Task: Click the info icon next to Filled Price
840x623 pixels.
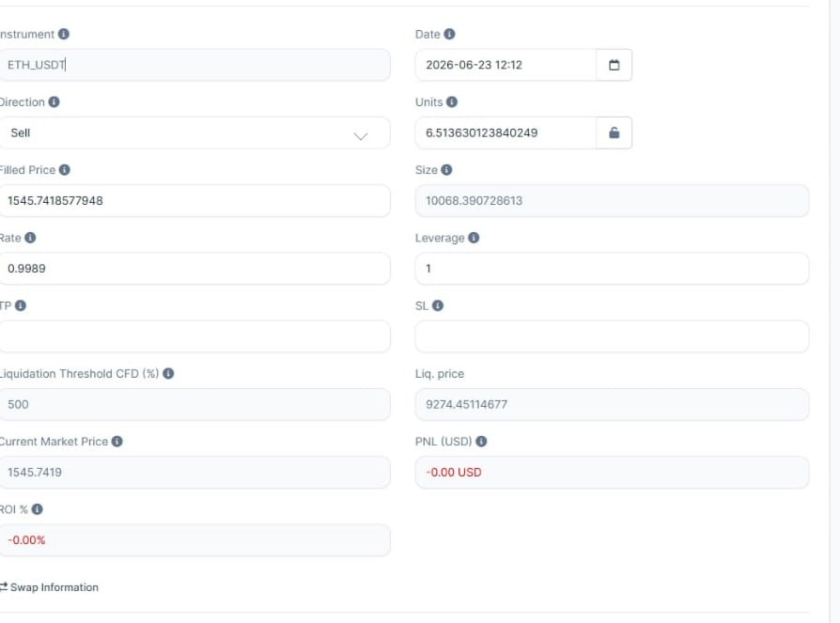Action: [64, 170]
